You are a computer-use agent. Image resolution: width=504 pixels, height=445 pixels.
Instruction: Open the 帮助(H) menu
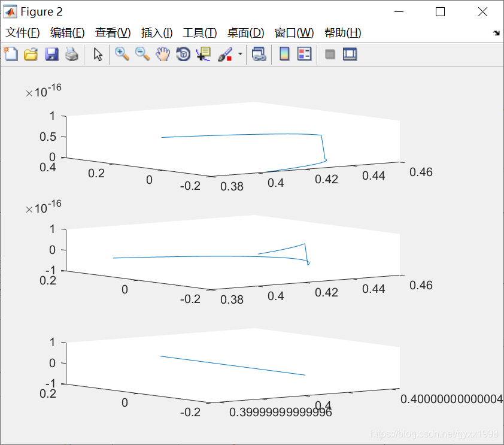(342, 32)
